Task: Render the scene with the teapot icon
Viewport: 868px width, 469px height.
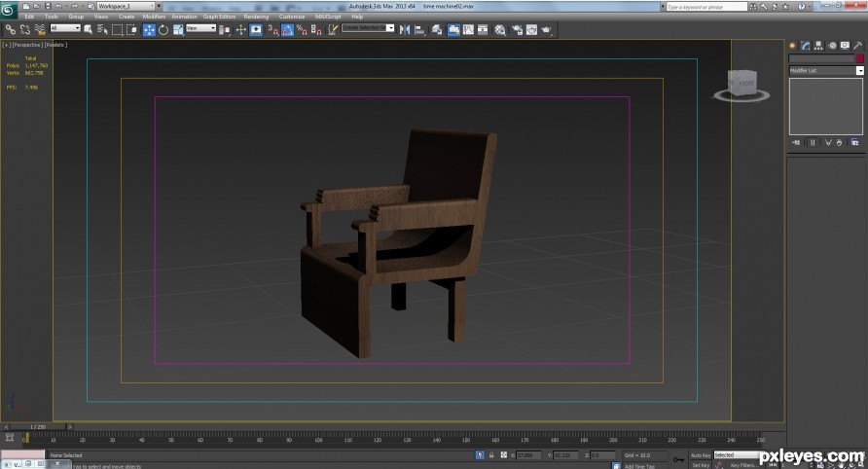Action: [x=546, y=30]
